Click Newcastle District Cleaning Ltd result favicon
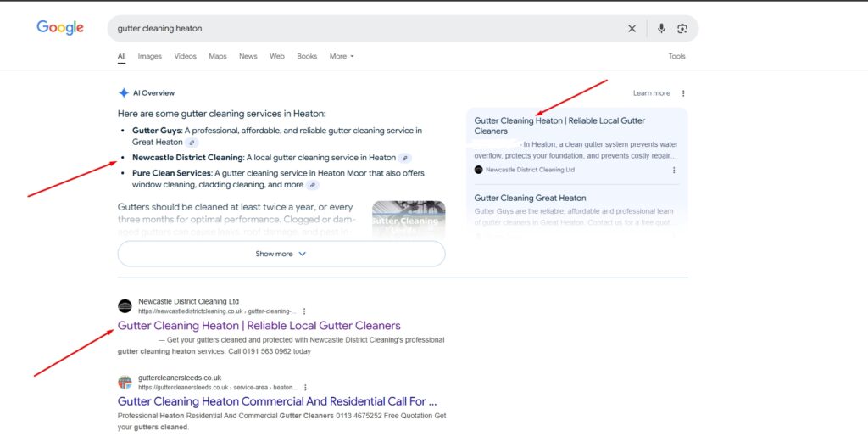868x442 pixels. [125, 306]
